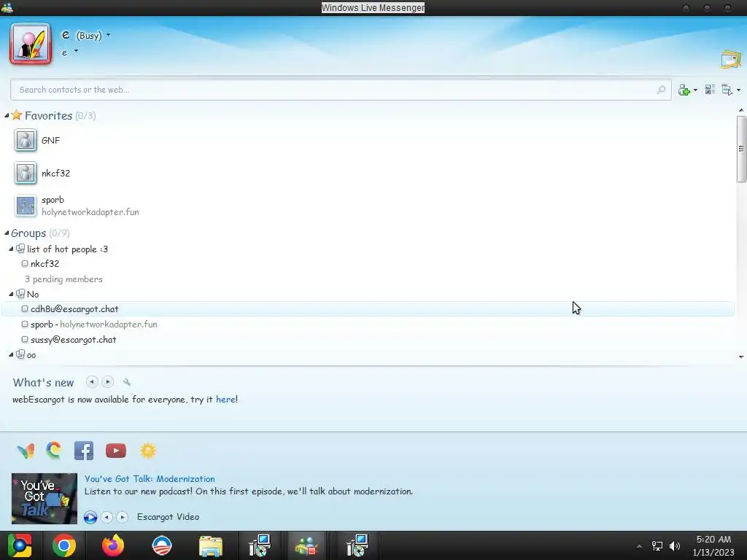Click the 'oo' group icon
Screen dimensions: 747x560
20,354
